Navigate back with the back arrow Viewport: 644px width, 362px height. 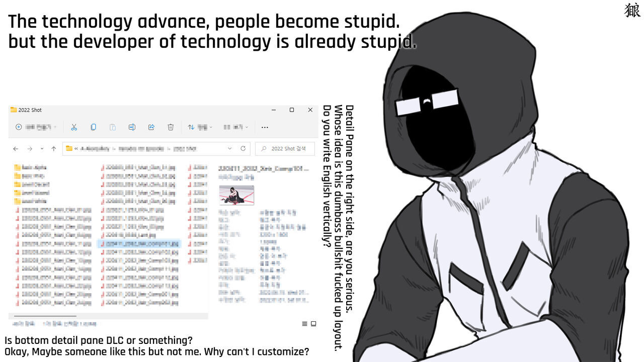coord(16,149)
